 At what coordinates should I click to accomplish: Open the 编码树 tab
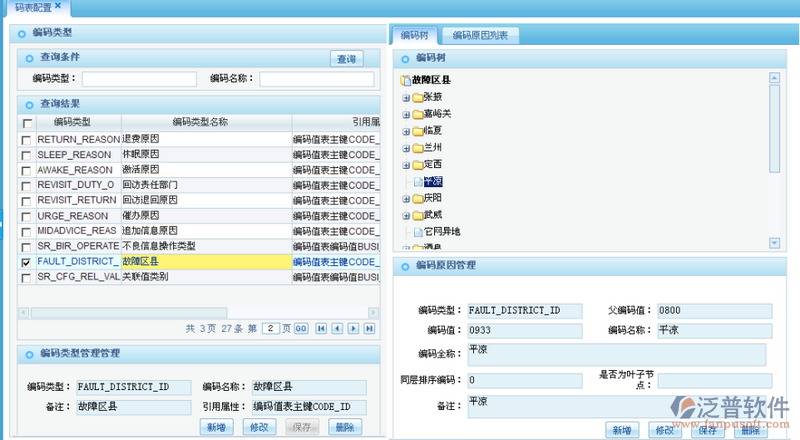412,36
